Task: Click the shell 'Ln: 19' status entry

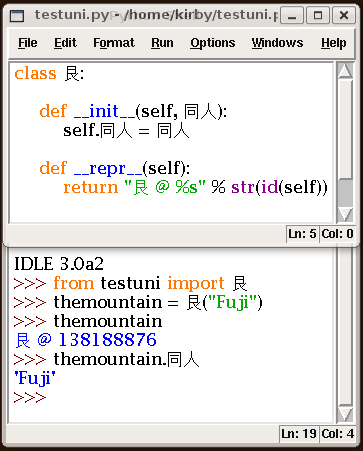Action: [x=299, y=434]
